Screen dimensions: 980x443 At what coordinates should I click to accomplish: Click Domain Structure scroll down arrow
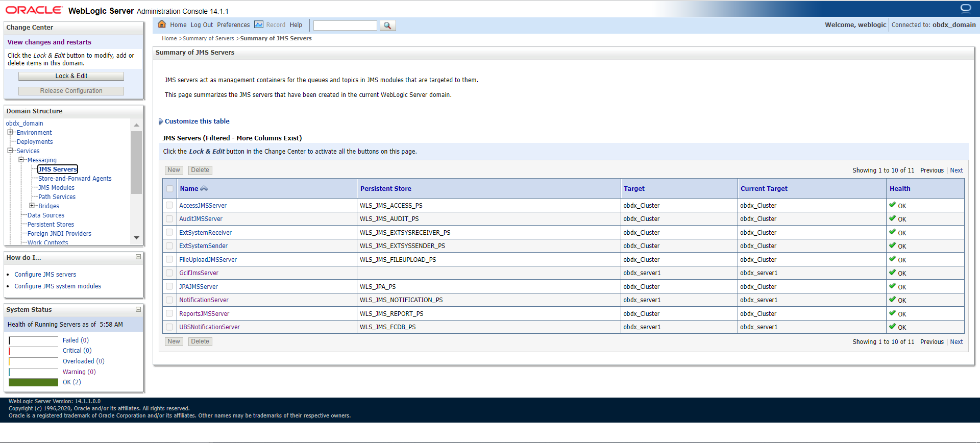tap(136, 238)
